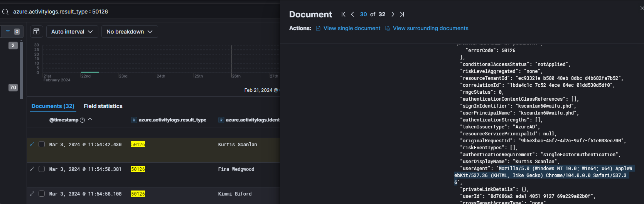Open the field filter button showing 0
Screen dimensions: 644x204
click(x=12, y=32)
